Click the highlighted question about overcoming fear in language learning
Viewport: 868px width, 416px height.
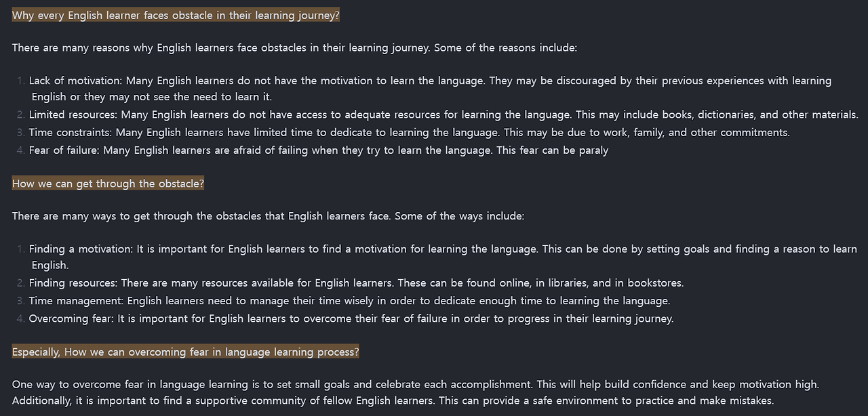click(185, 352)
